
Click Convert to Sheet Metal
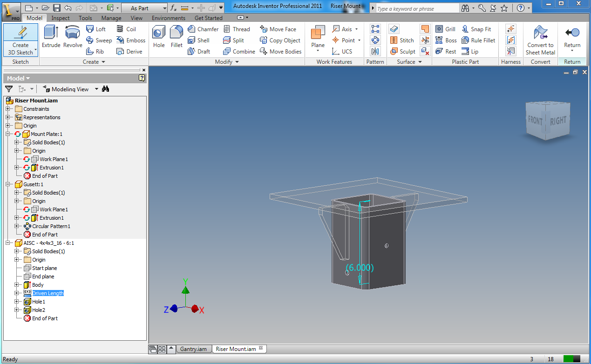click(540, 40)
